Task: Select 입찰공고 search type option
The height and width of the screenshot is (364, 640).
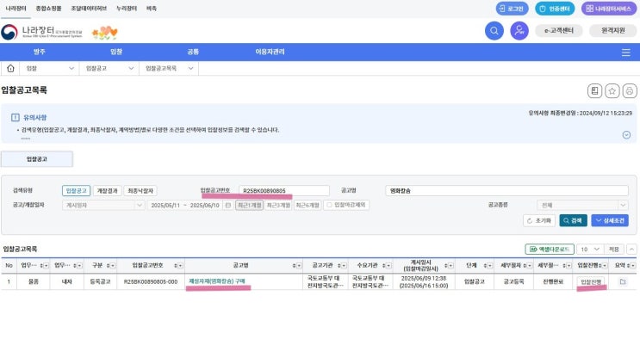Action: [76, 191]
